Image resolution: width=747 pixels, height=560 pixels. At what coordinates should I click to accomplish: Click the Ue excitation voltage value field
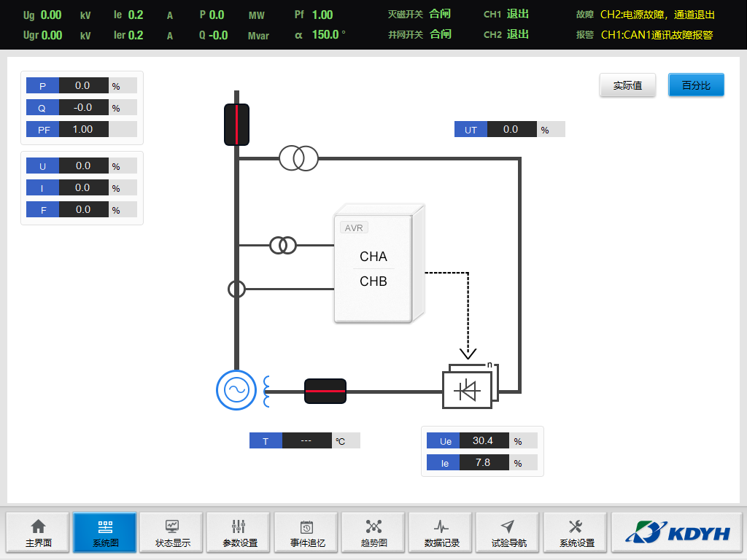click(x=482, y=441)
